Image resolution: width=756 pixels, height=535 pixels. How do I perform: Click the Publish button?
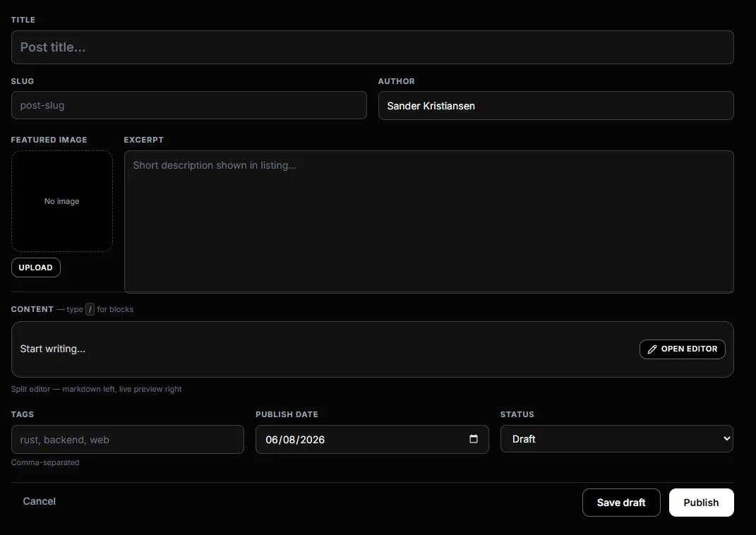(x=701, y=503)
